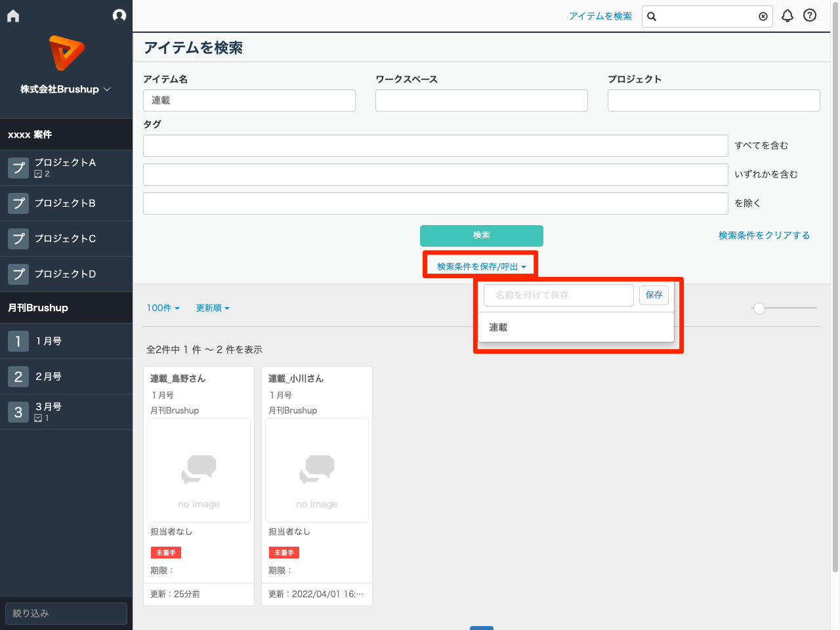The width and height of the screenshot is (840, 630).
Task: Click the を除く tag field
Action: pyautogui.click(x=436, y=203)
